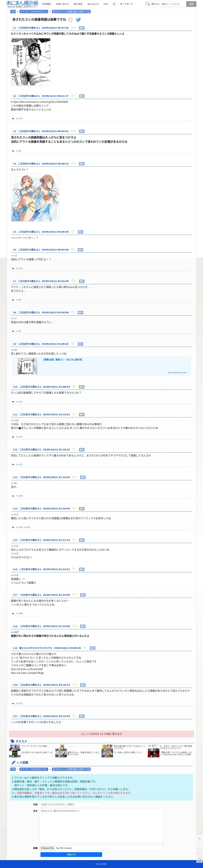
Task: Focus the 本文 message textarea
Action: 101,826
